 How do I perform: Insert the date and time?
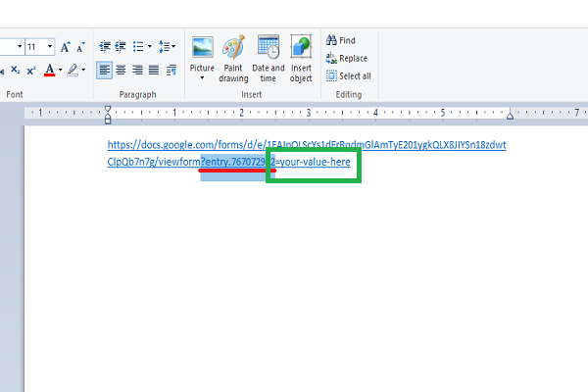tap(269, 59)
